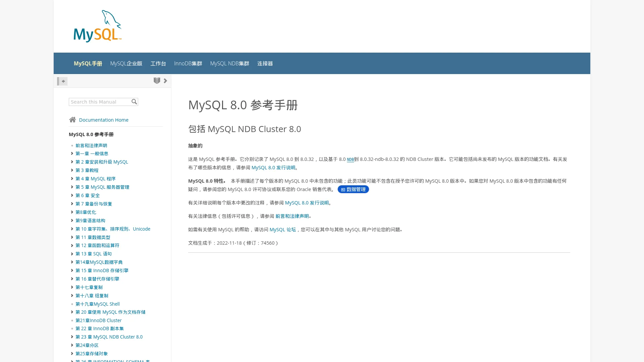Image resolution: width=644 pixels, height=362 pixels.
Task: Expand the 第 7 章备份与恢复 arrow
Action: (x=72, y=204)
